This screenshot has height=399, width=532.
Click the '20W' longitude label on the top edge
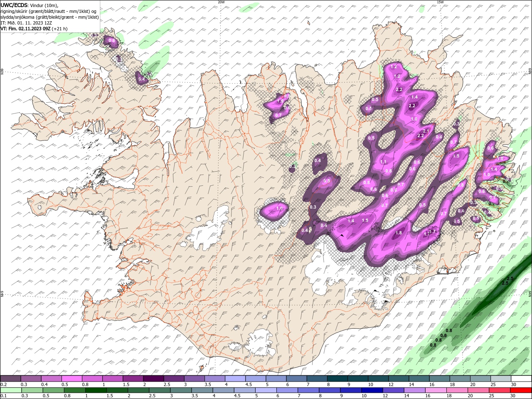point(221,2)
